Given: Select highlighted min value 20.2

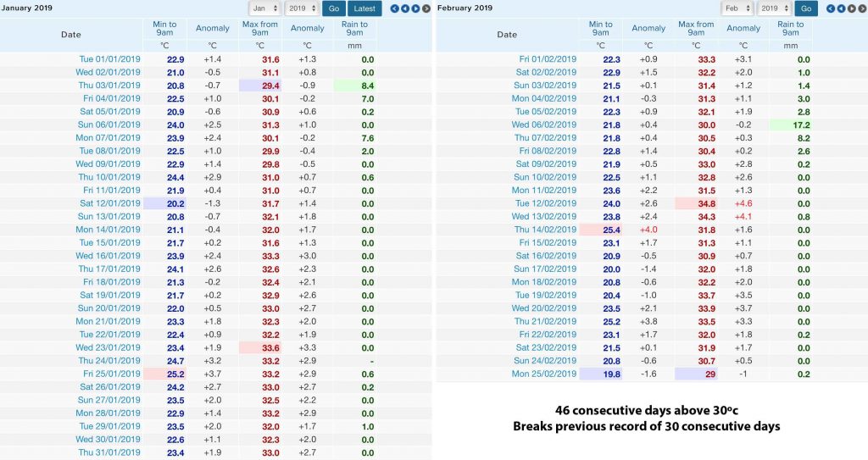Looking at the screenshot, I should click(x=175, y=203).
